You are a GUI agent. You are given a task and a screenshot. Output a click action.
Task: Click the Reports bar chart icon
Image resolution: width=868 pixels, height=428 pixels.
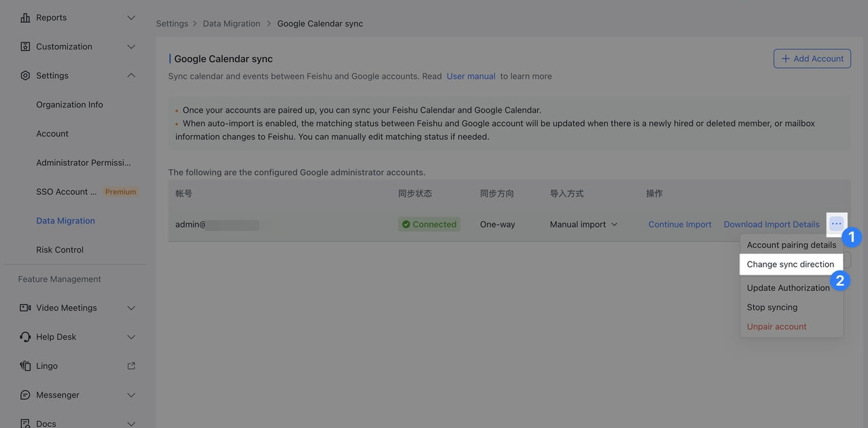(x=25, y=18)
